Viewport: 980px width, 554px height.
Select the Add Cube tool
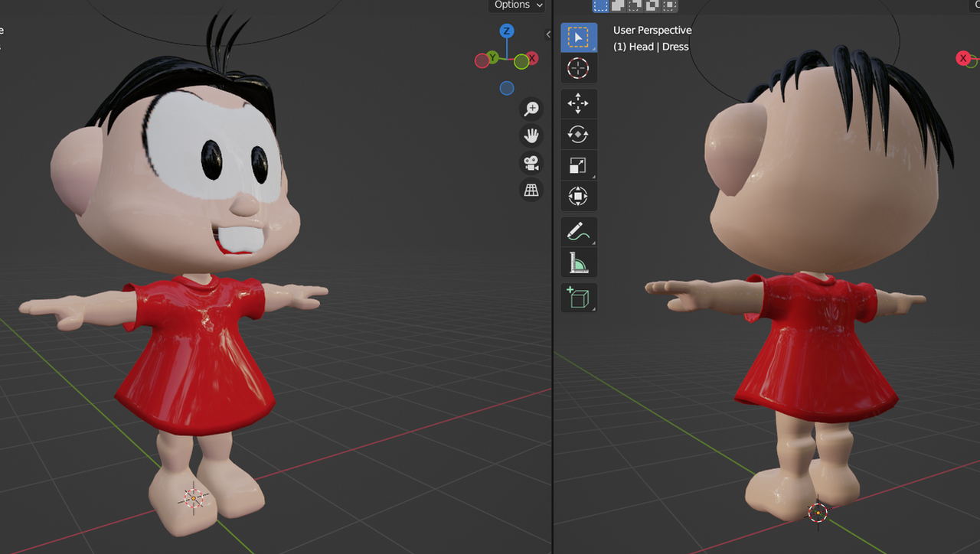[x=578, y=297]
